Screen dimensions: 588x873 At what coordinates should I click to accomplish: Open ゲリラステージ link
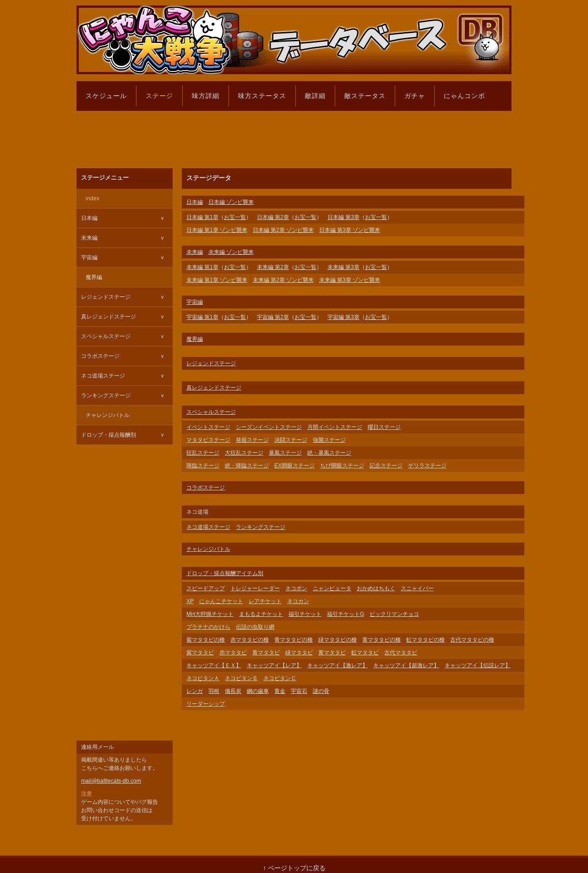click(427, 466)
